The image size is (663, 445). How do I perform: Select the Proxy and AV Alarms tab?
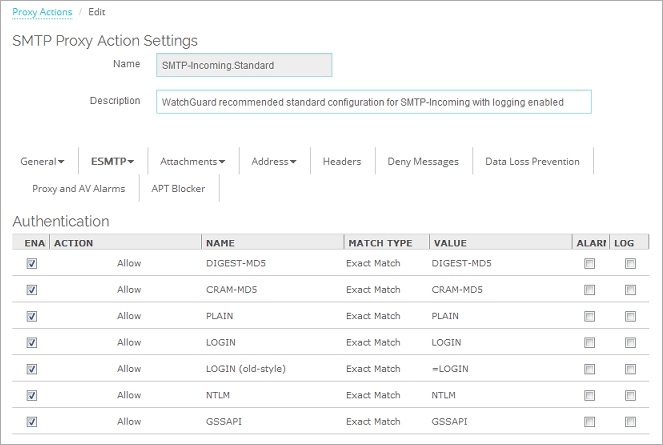coord(78,188)
